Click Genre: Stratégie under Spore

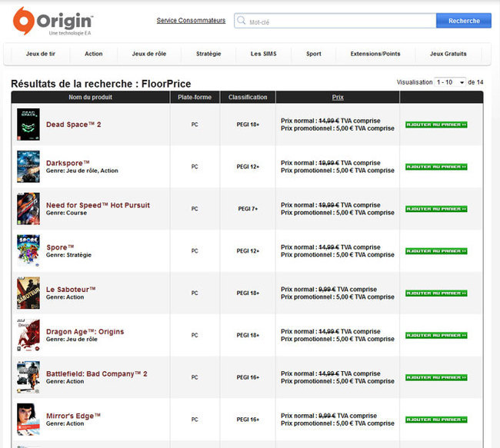pos(68,255)
